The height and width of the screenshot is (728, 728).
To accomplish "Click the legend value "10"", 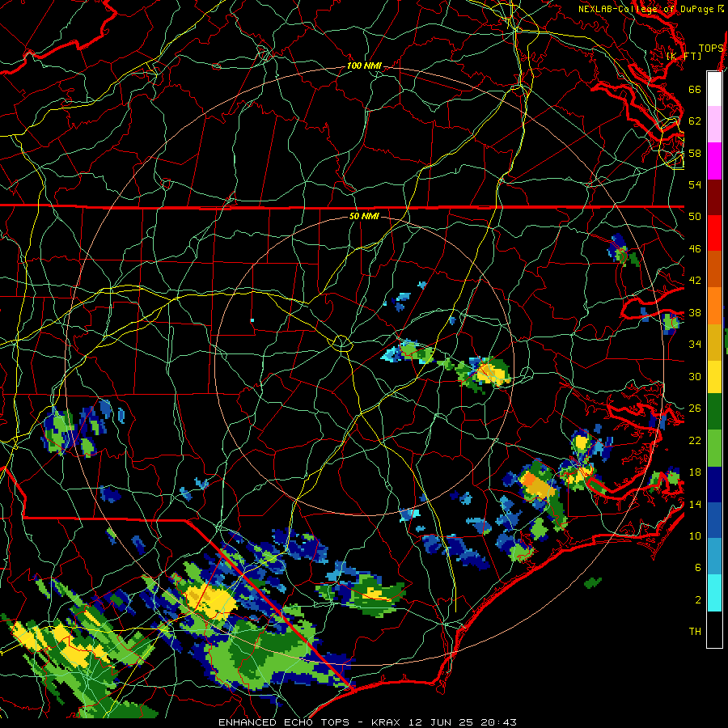I will [x=695, y=535].
